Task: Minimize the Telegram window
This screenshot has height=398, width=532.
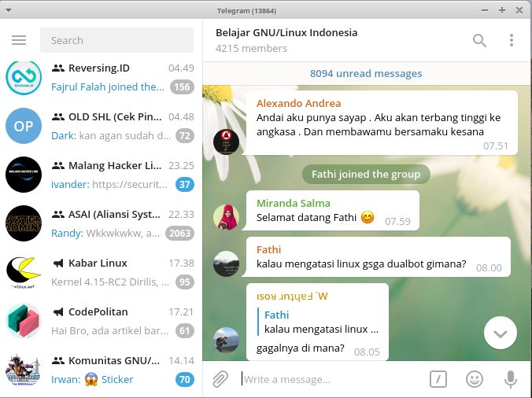Action: tap(485, 10)
